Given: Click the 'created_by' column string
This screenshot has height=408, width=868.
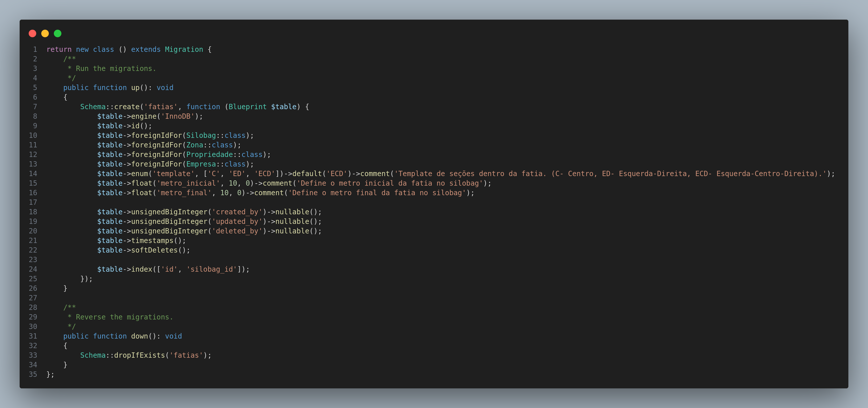Looking at the screenshot, I should 237,212.
